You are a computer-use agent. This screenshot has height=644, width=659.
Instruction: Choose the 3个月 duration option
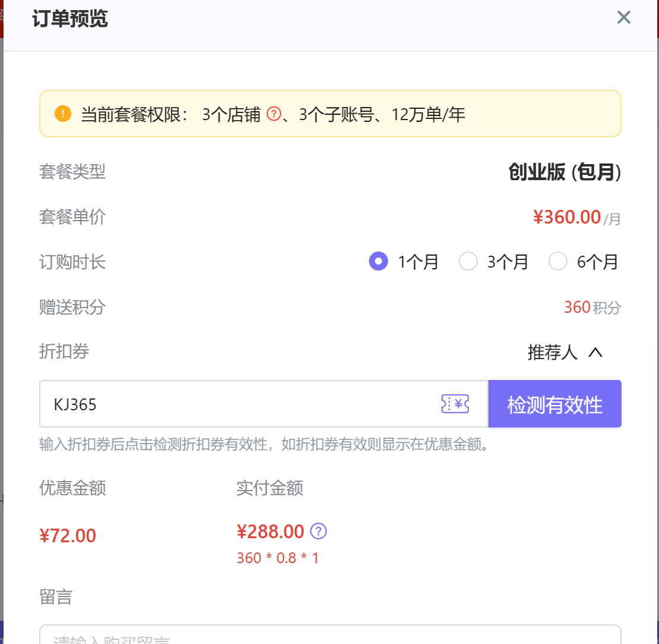(x=468, y=261)
